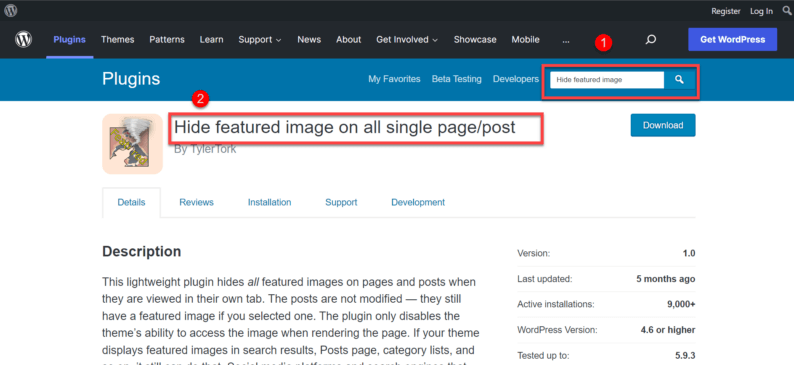The width and height of the screenshot is (794, 365).
Task: Click the Get WordPress button
Action: point(732,39)
